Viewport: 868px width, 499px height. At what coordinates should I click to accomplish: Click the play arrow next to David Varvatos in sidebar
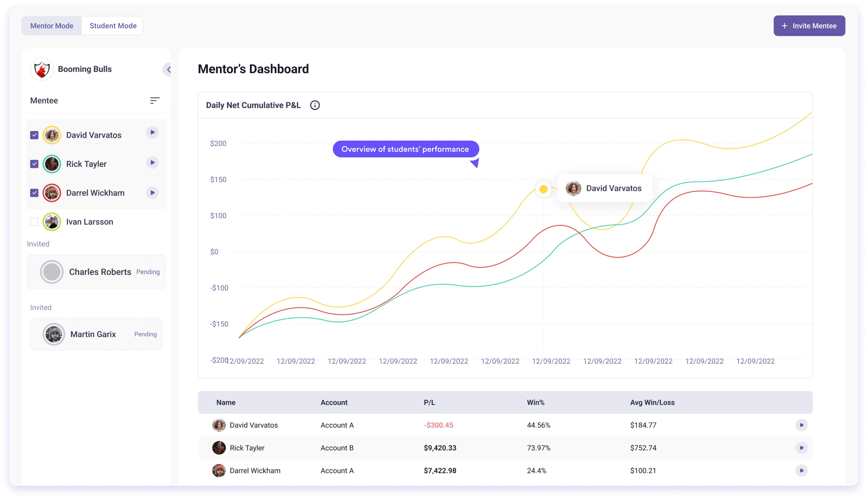point(152,132)
